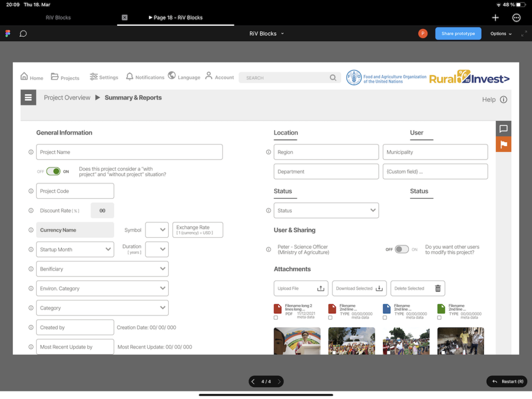Click the orange flag icon
The height and width of the screenshot is (399, 532).
point(503,144)
